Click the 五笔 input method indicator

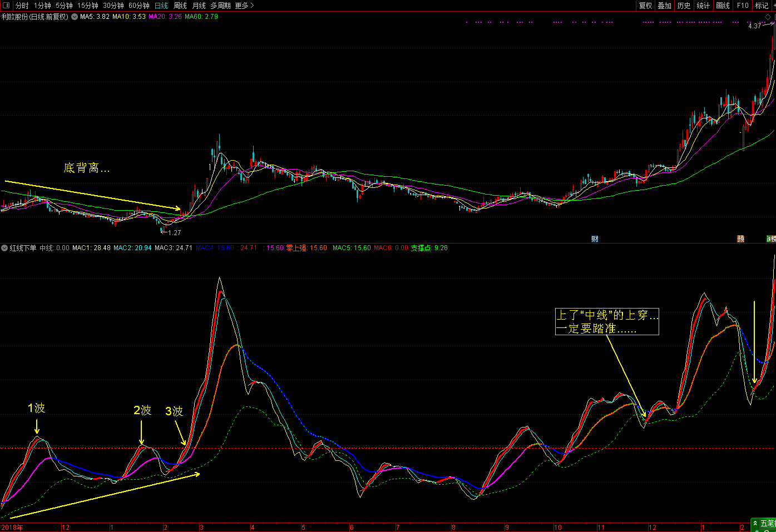pyautogui.click(x=768, y=523)
